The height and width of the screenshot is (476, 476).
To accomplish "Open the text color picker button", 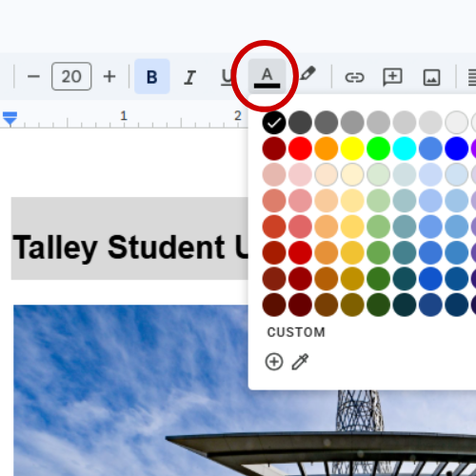I will click(x=267, y=77).
